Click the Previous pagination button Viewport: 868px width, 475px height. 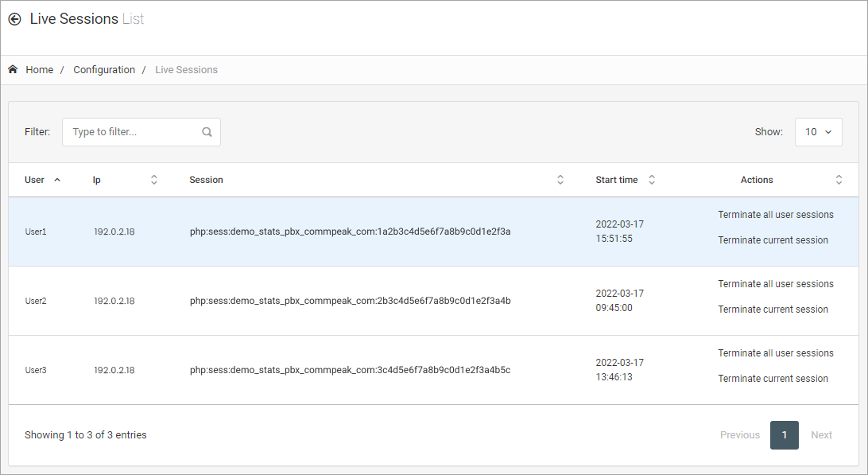coord(739,435)
